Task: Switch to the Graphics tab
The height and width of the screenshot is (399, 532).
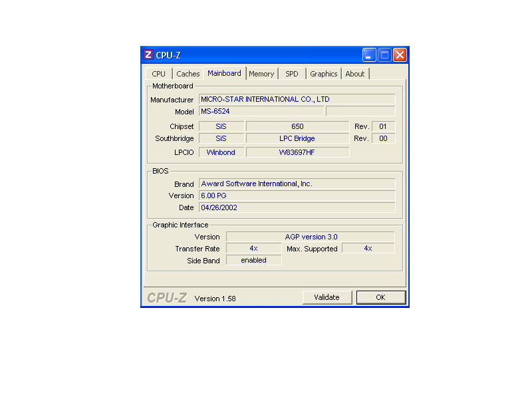Action: tap(324, 74)
